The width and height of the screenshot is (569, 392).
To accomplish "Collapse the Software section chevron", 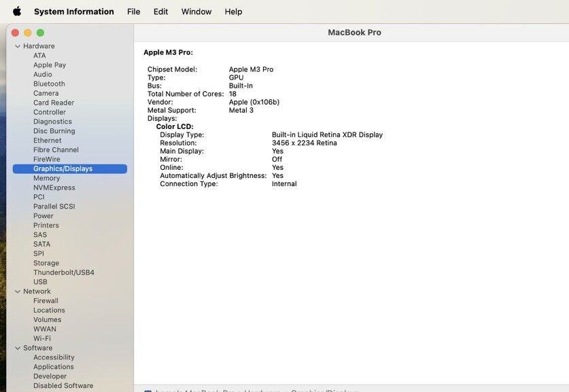I will point(18,348).
